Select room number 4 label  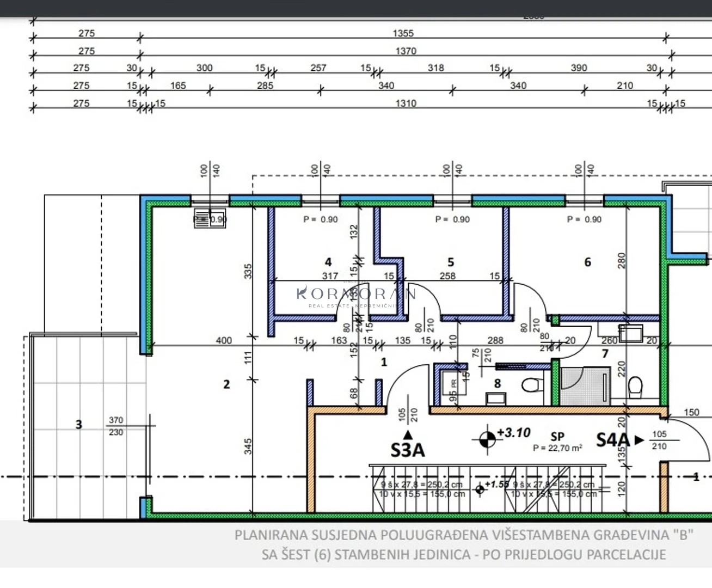[328, 262]
